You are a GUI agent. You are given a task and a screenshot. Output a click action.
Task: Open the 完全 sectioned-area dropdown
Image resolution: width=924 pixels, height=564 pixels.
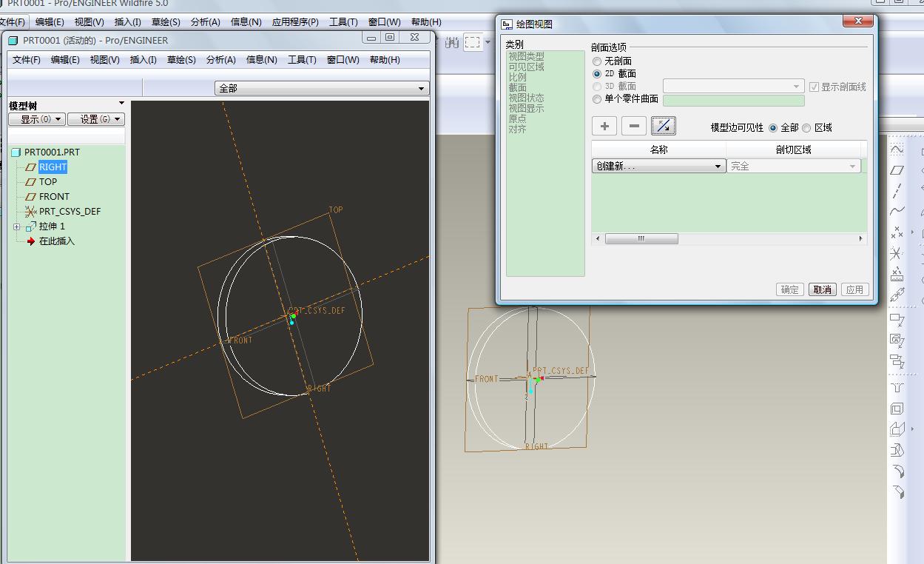click(x=794, y=167)
